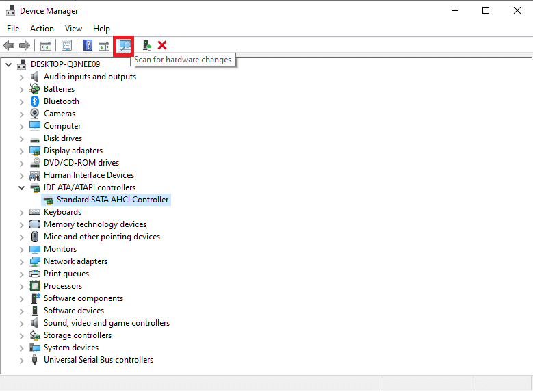This screenshot has width=533, height=392.
Task: Open the Action menu
Action: tap(42, 29)
